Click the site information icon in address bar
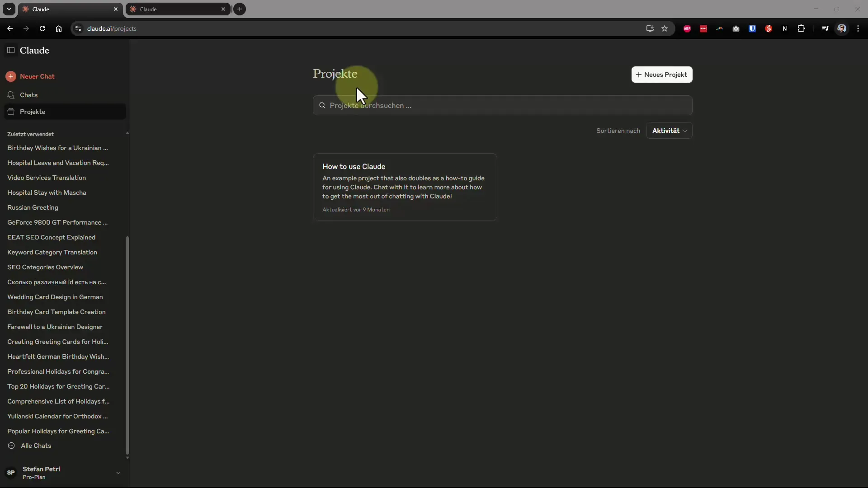Image resolution: width=868 pixels, height=488 pixels. pyautogui.click(x=78, y=28)
